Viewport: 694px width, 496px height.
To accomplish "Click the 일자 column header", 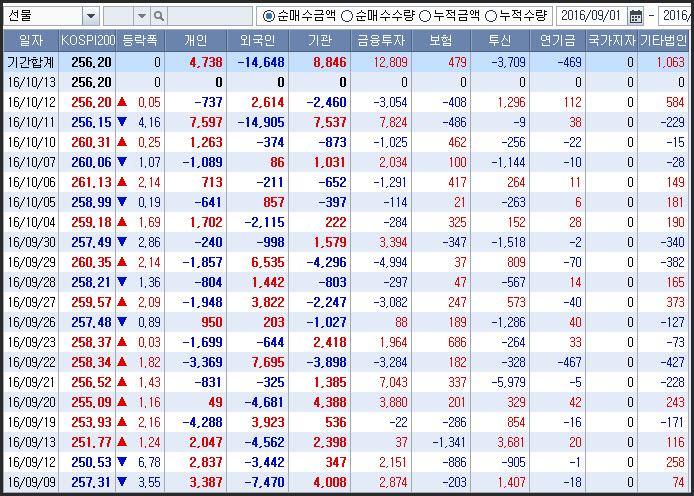I will pos(31,41).
